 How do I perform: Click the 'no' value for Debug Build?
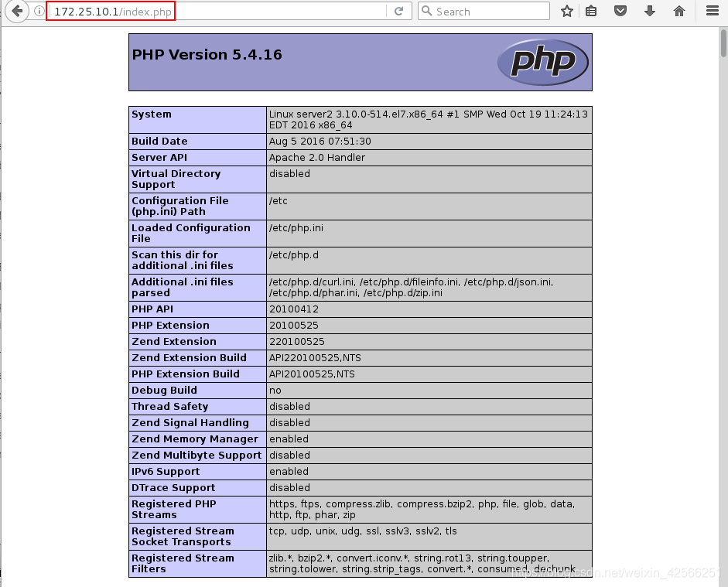coord(275,391)
